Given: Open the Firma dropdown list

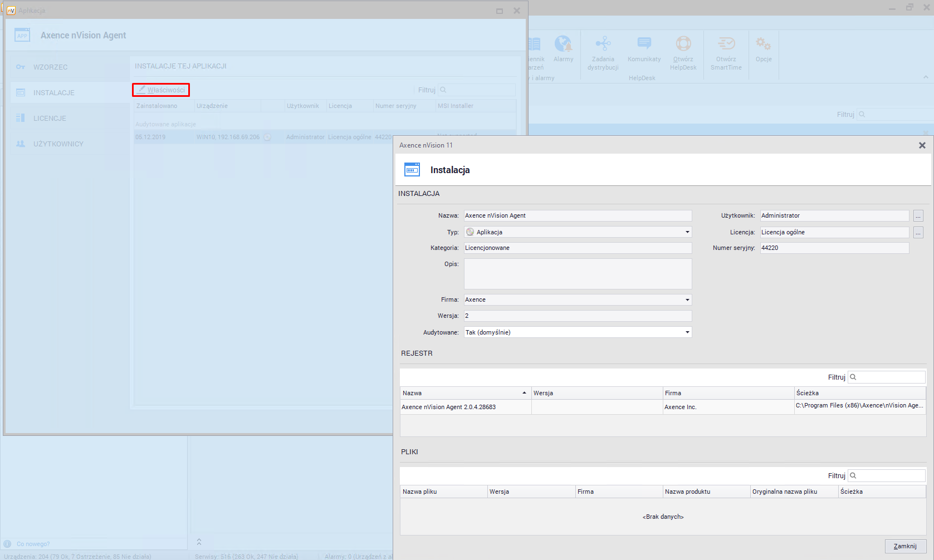Looking at the screenshot, I should pos(687,300).
